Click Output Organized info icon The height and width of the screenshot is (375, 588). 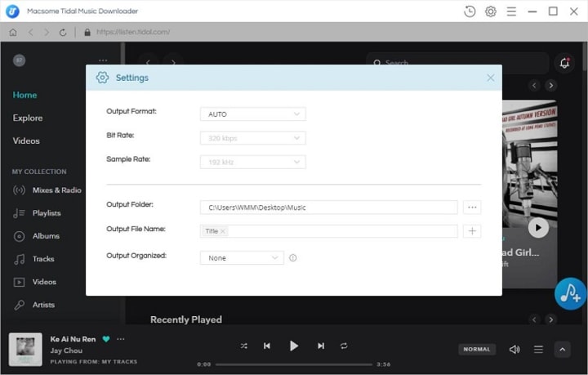tap(293, 257)
